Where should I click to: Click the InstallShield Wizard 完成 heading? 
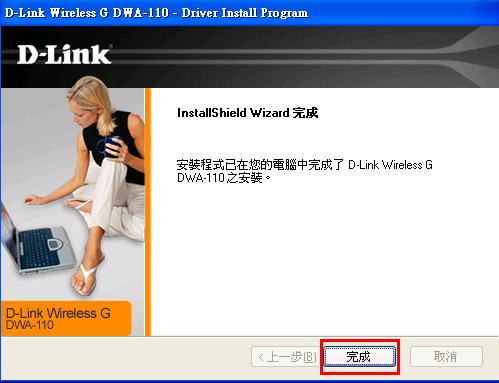click(247, 113)
